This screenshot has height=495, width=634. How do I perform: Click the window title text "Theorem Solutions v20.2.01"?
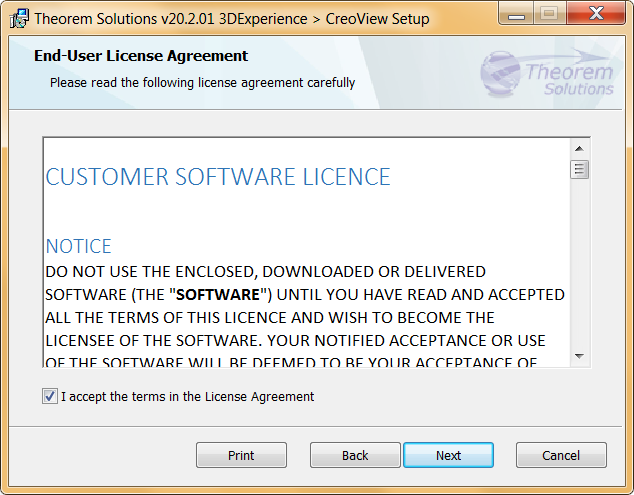tap(125, 19)
